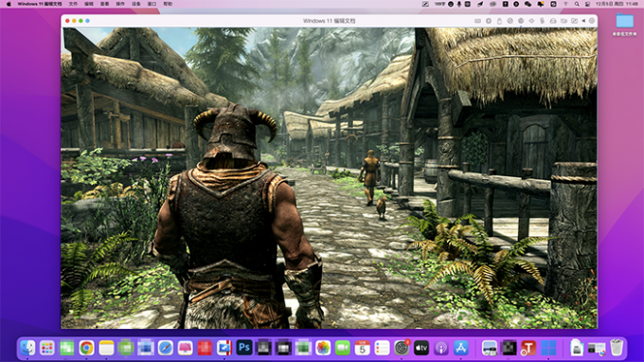This screenshot has height=362, width=644.
Task: Open the Wi-Fi status menu
Action: click(x=565, y=4)
